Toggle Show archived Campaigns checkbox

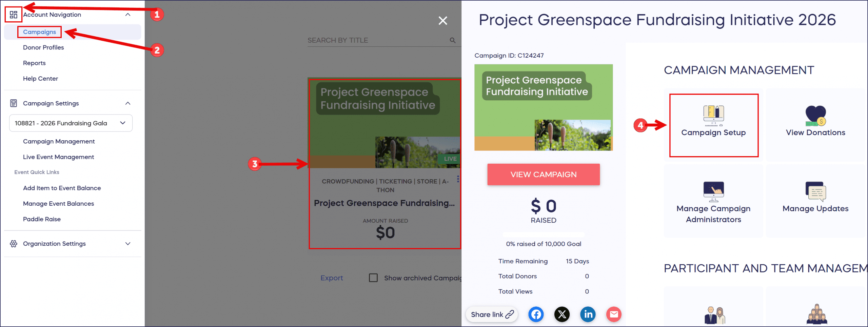(x=373, y=278)
